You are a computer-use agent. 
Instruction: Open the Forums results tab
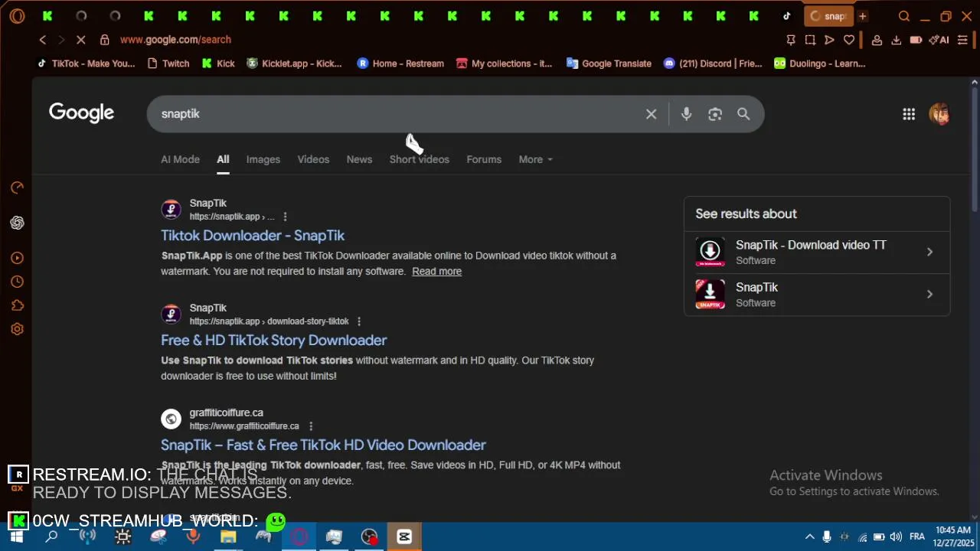[484, 159]
